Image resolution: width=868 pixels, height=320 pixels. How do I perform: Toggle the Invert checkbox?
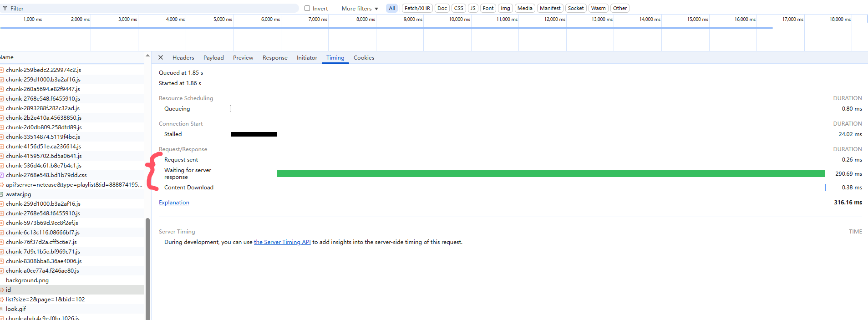pos(307,8)
